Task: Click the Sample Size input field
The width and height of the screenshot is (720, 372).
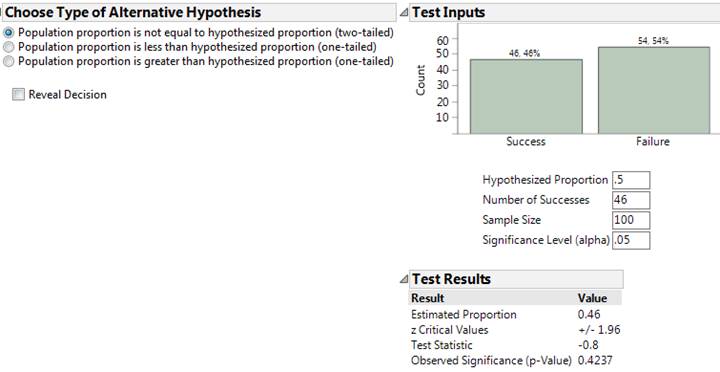Action: pos(631,220)
